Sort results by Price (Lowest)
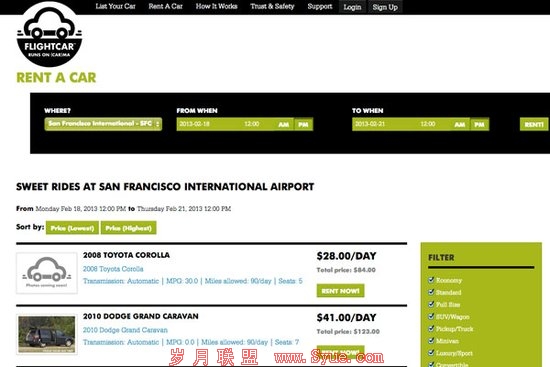Screen dimensions: 550x367 click(72, 228)
